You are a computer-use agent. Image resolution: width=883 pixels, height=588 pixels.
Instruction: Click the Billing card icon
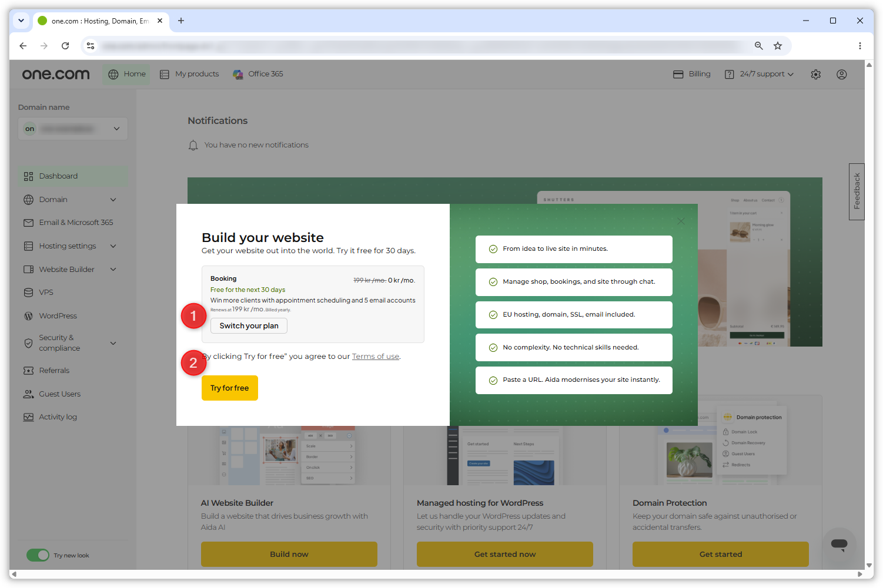click(x=678, y=74)
